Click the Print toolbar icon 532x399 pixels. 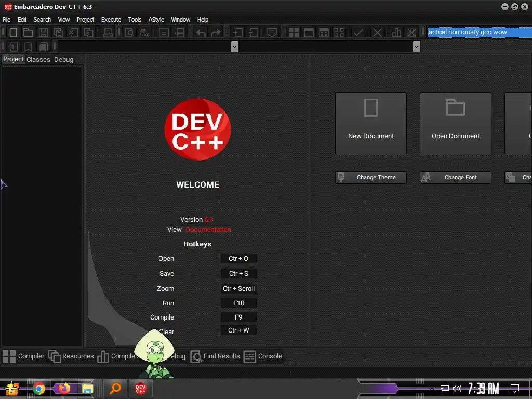tap(108, 33)
